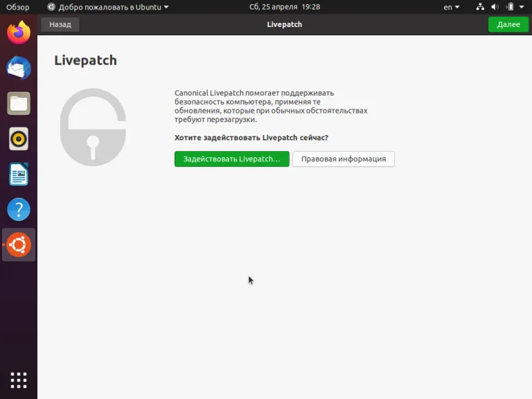Screen dimensions: 532x399
Task: Open the Обзор activities overview
Action: [x=17, y=7]
